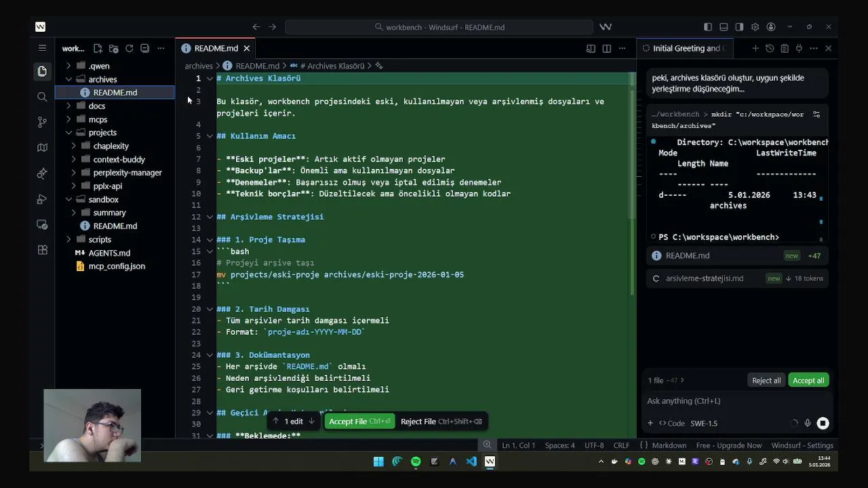
Task: Start a new Cascade conversation
Action: (x=755, y=48)
